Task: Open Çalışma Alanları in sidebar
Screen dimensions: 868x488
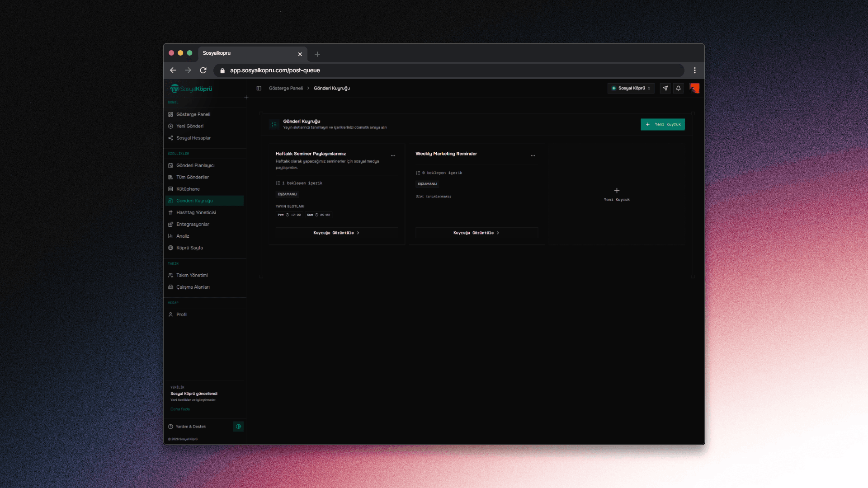Action: click(205, 287)
